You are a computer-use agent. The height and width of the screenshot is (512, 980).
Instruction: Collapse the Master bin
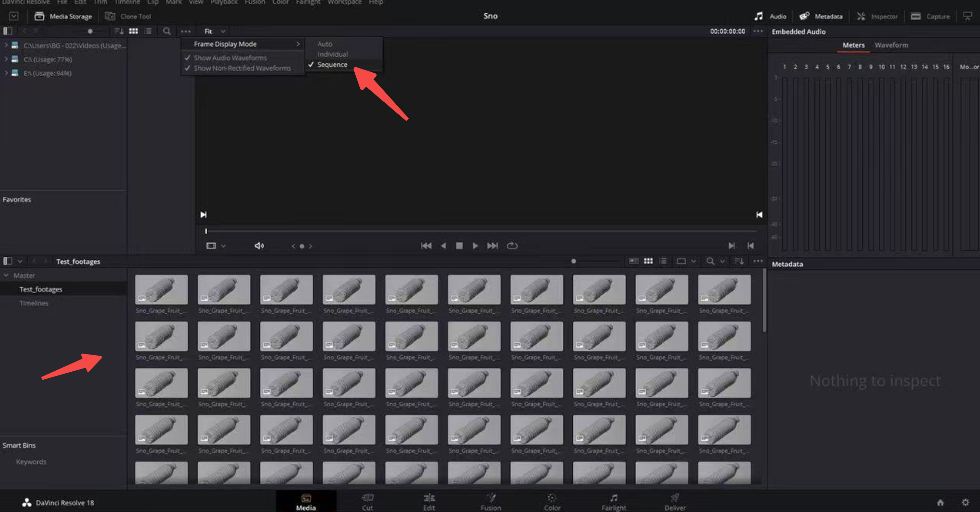click(x=6, y=275)
